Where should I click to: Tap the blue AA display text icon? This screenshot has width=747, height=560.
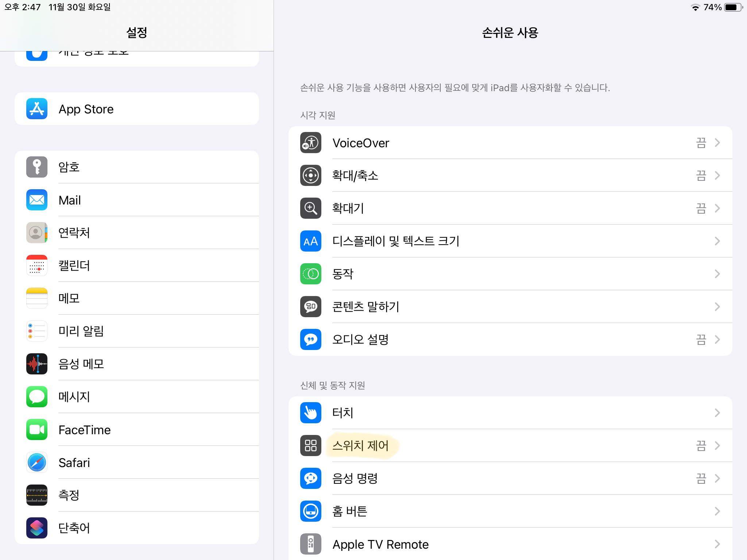pyautogui.click(x=310, y=241)
